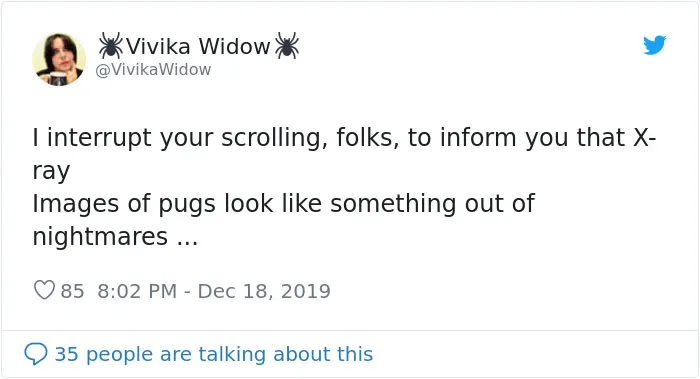Click the words talking about this
This screenshot has width=700, height=379.
click(x=285, y=354)
